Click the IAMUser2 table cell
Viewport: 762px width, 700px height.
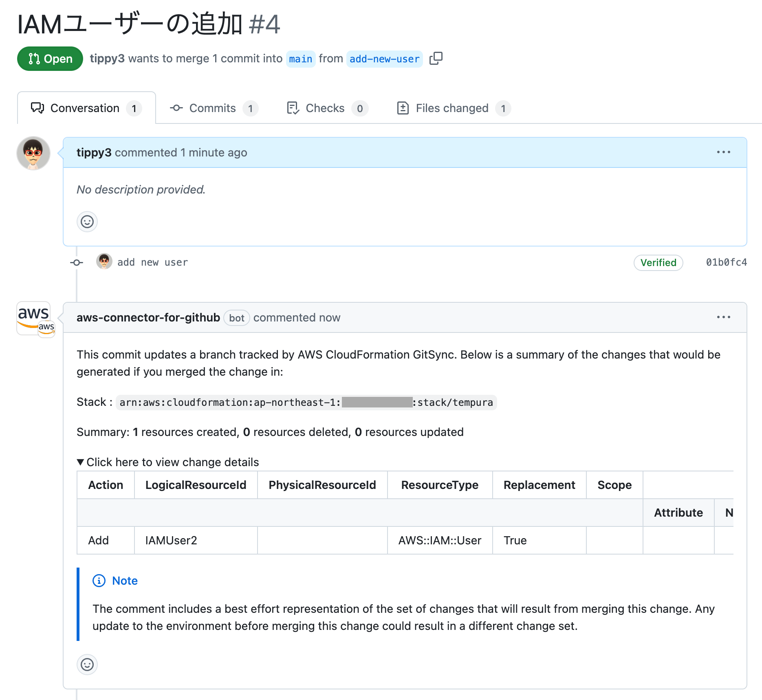pos(196,540)
